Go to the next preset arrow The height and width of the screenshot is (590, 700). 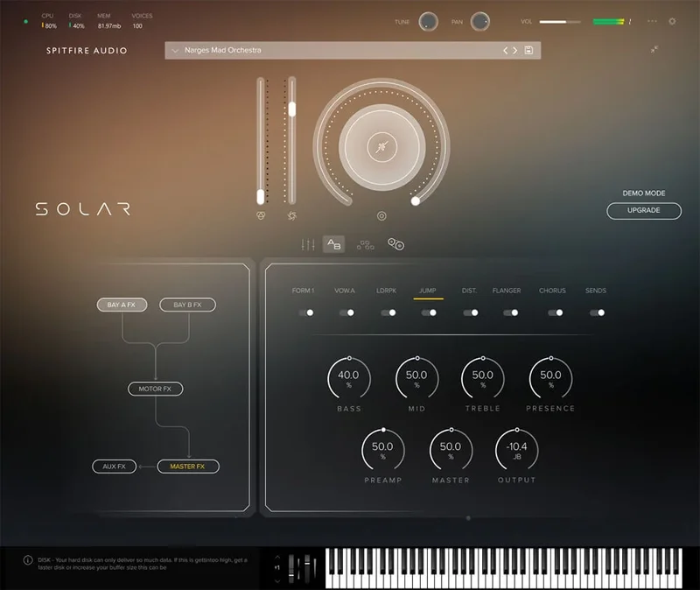click(x=514, y=51)
